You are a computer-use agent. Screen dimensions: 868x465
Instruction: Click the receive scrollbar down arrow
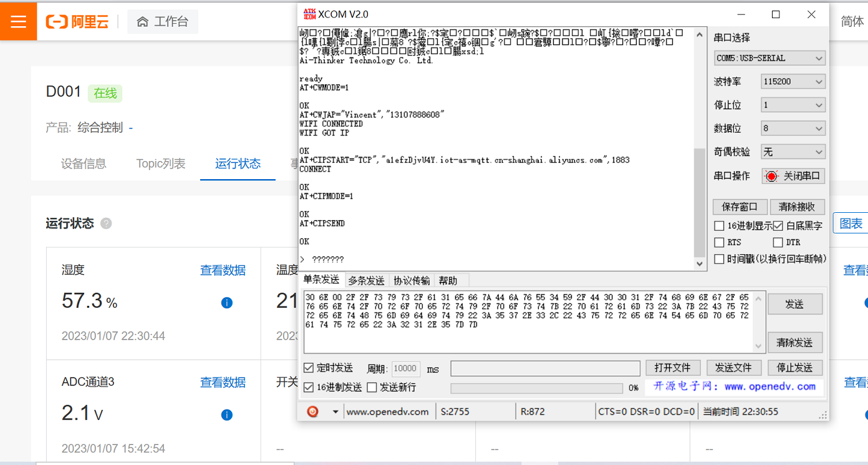click(699, 264)
